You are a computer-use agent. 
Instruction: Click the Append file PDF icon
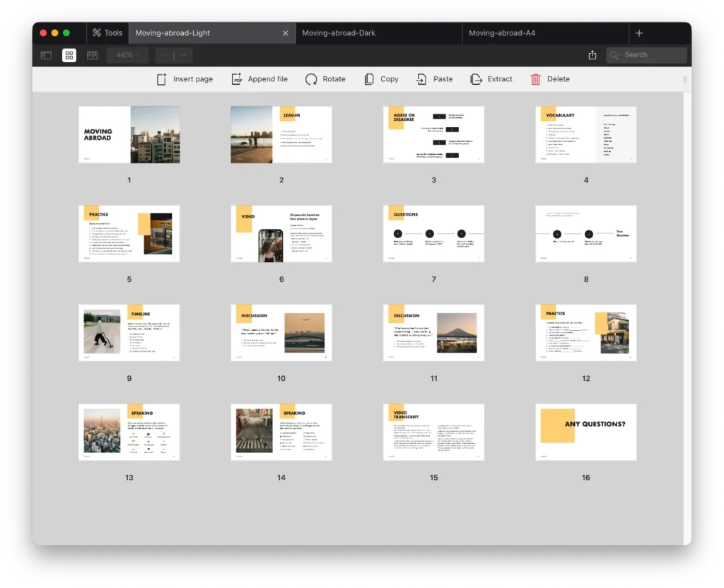[x=238, y=79]
